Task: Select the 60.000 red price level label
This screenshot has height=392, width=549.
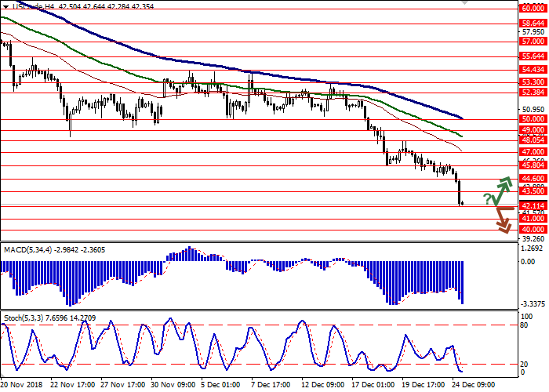Action: [x=532, y=9]
